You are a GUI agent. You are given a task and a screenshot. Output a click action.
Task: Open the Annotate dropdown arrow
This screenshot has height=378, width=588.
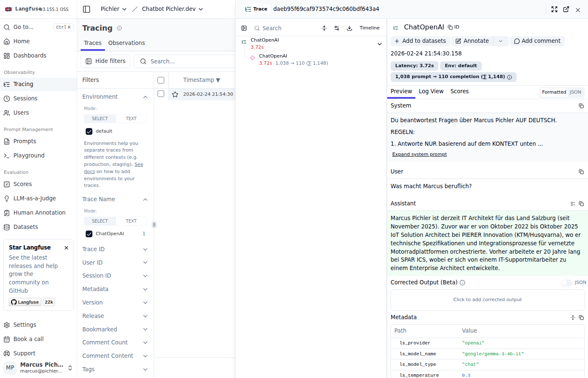pyautogui.click(x=501, y=41)
